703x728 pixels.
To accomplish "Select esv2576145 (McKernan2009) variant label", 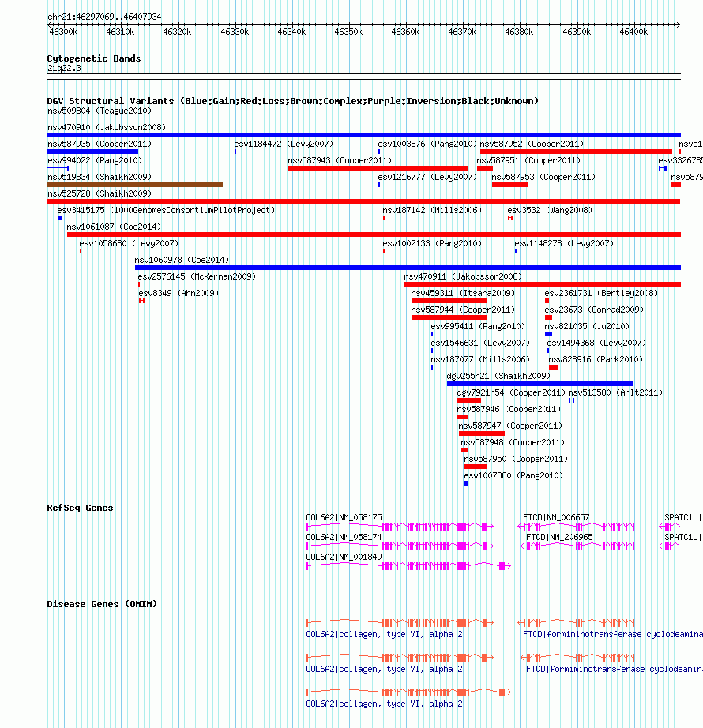I will (x=197, y=276).
